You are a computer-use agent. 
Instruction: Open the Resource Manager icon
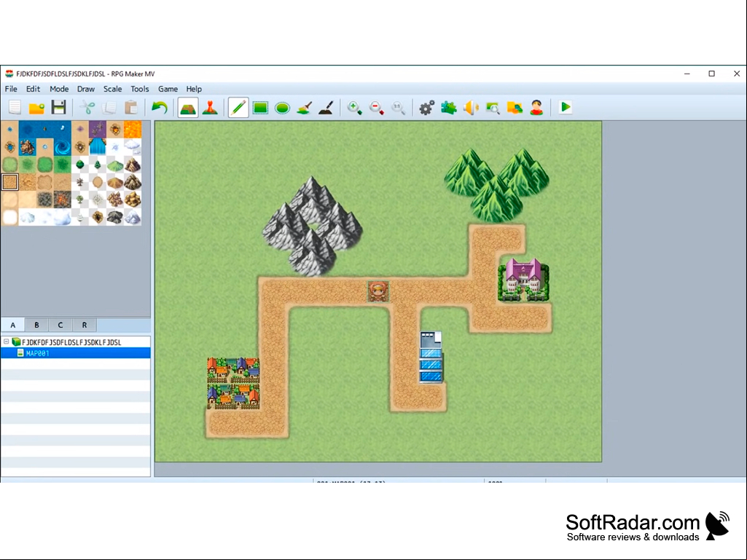pyautogui.click(x=515, y=107)
